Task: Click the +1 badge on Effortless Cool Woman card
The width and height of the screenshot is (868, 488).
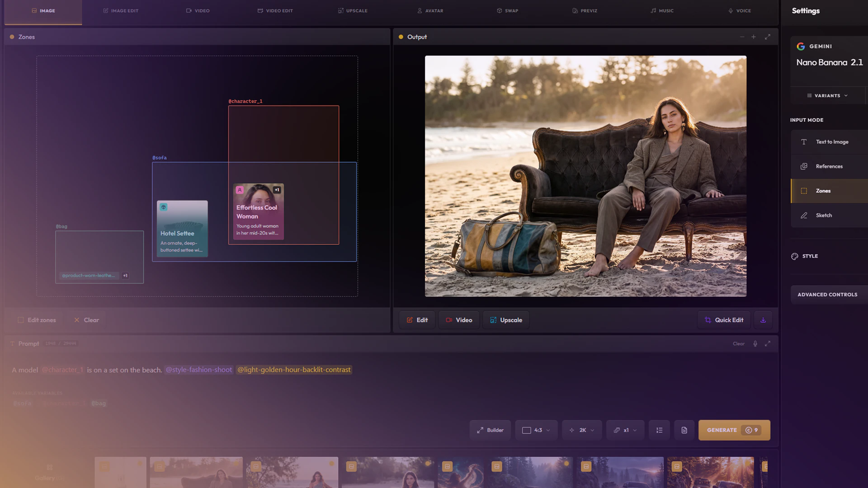Action: [277, 190]
